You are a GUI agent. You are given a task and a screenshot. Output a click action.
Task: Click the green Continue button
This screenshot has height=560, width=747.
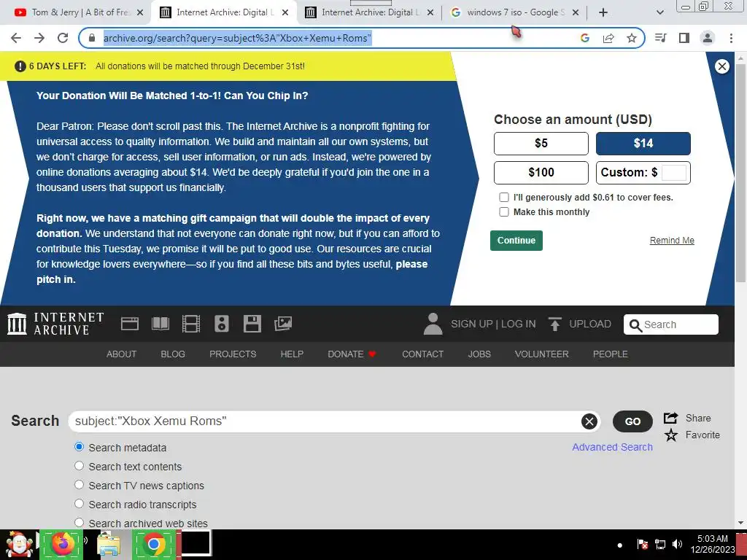(516, 241)
